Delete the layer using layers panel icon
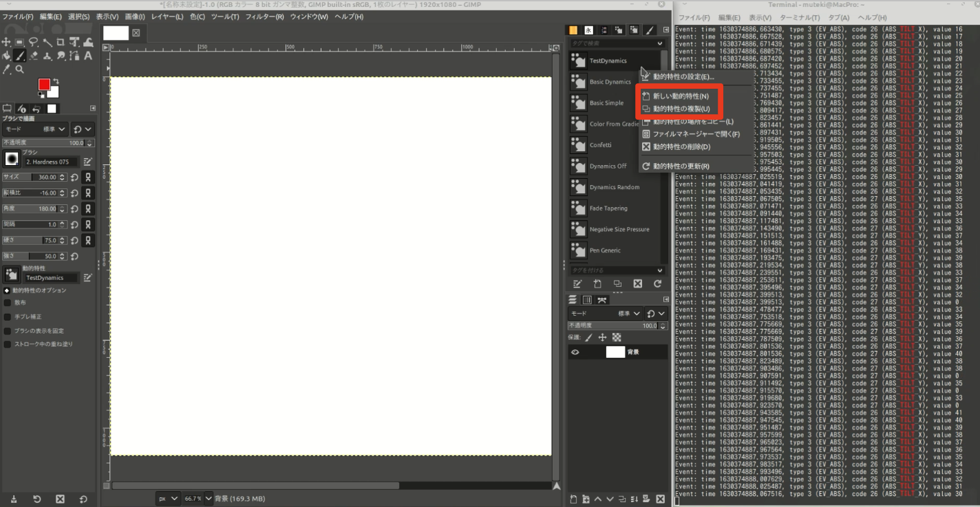Image resolution: width=980 pixels, height=507 pixels. pyautogui.click(x=662, y=499)
